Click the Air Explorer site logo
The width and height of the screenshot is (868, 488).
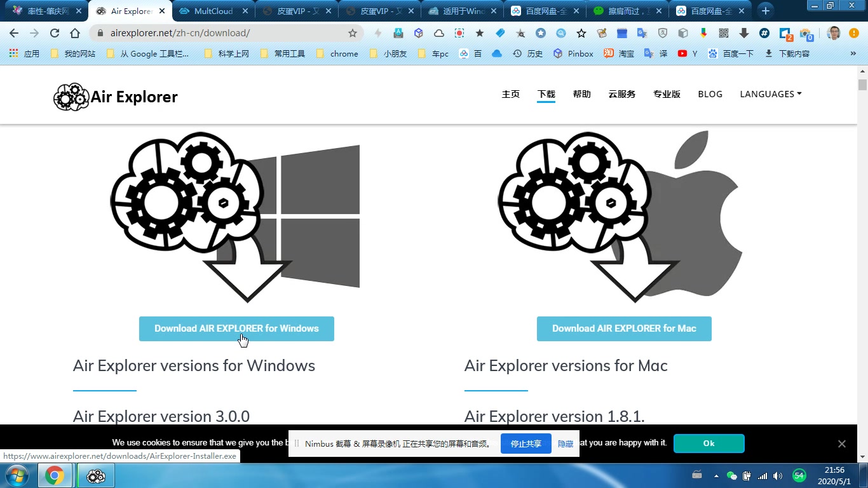(x=116, y=97)
